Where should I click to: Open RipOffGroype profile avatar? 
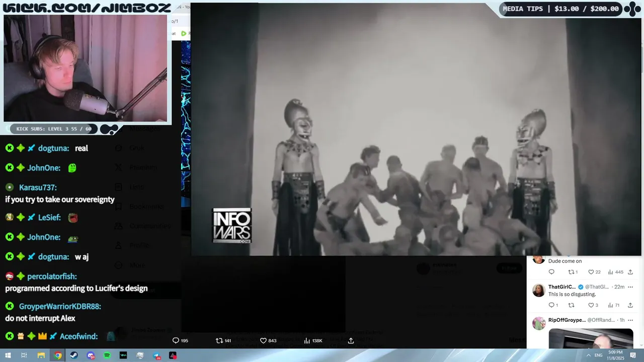pyautogui.click(x=538, y=323)
